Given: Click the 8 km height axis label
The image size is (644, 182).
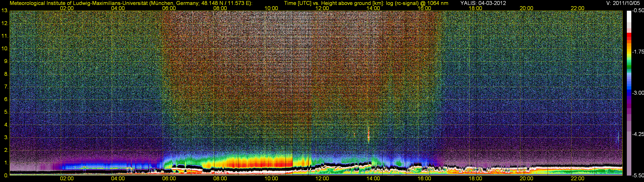Looking at the screenshot, I should [6, 74].
